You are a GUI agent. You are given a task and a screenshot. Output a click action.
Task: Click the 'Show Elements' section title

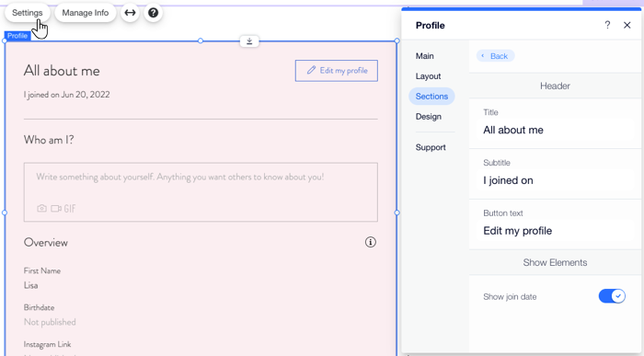click(555, 262)
